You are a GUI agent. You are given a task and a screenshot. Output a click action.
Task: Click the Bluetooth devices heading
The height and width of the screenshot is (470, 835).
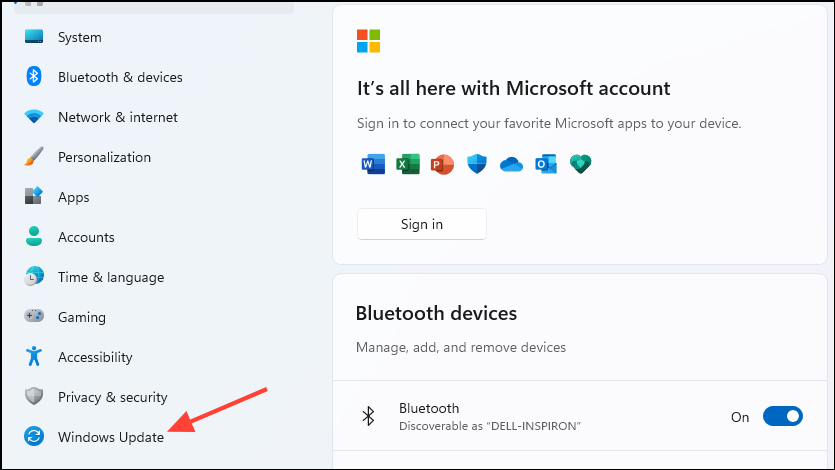pos(436,314)
